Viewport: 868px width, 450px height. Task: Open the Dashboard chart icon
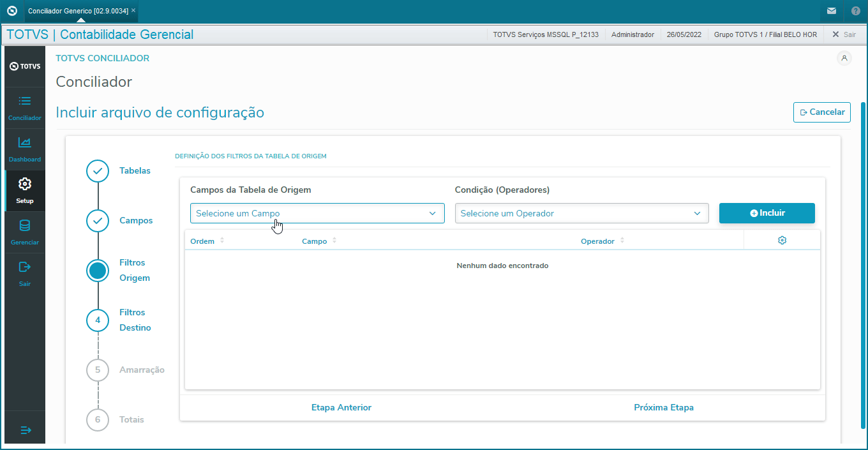tap(25, 142)
